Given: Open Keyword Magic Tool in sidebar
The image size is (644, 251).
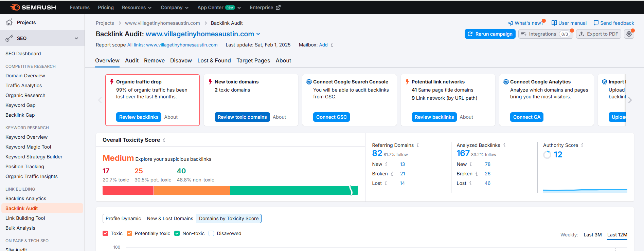Looking at the screenshot, I should (28, 147).
